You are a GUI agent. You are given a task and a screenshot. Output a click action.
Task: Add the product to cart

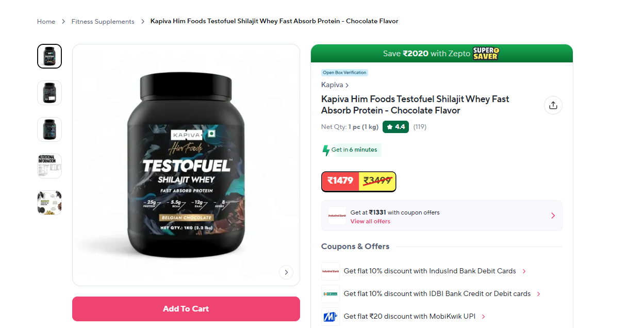click(x=186, y=309)
